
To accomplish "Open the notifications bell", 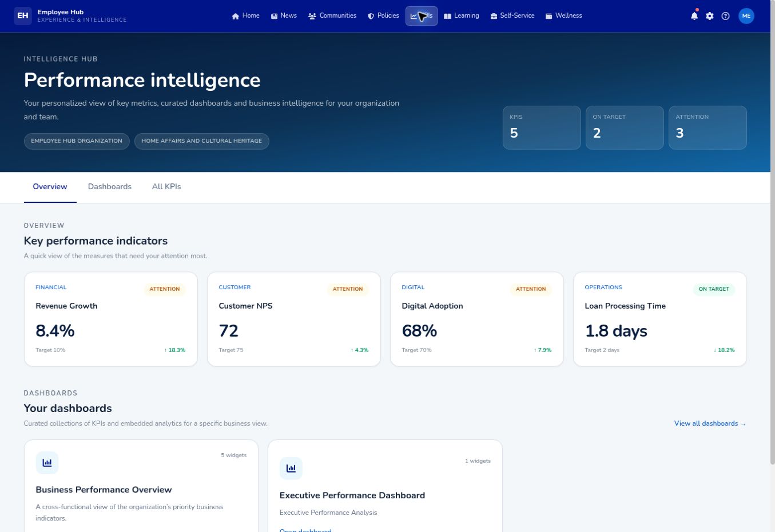I will [x=694, y=16].
